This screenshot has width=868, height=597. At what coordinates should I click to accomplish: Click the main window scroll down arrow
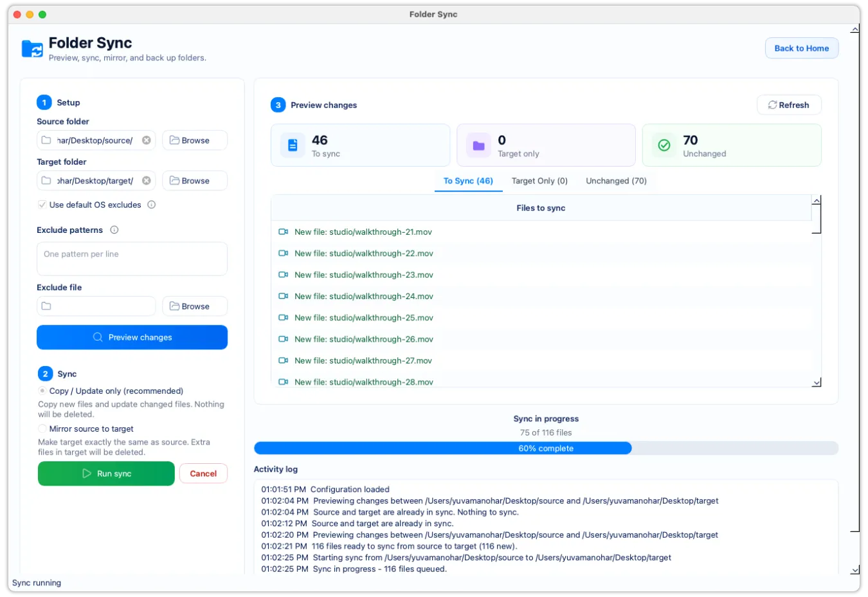(x=855, y=570)
